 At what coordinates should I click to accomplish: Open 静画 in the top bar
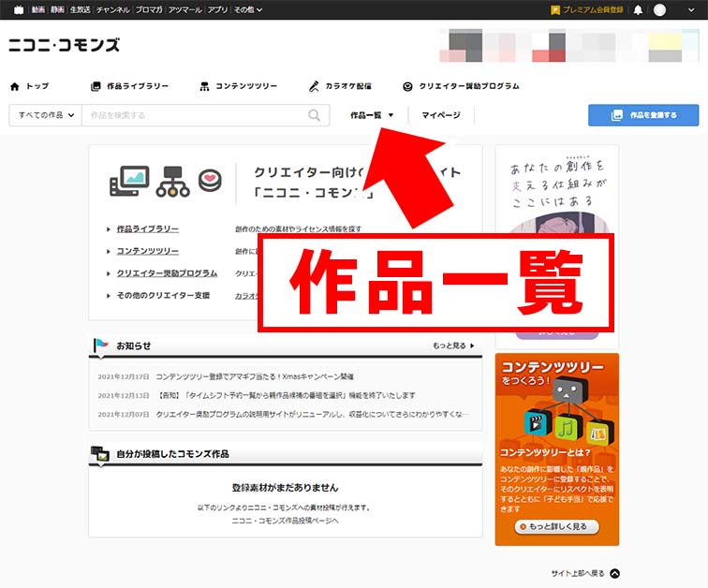tap(57, 9)
